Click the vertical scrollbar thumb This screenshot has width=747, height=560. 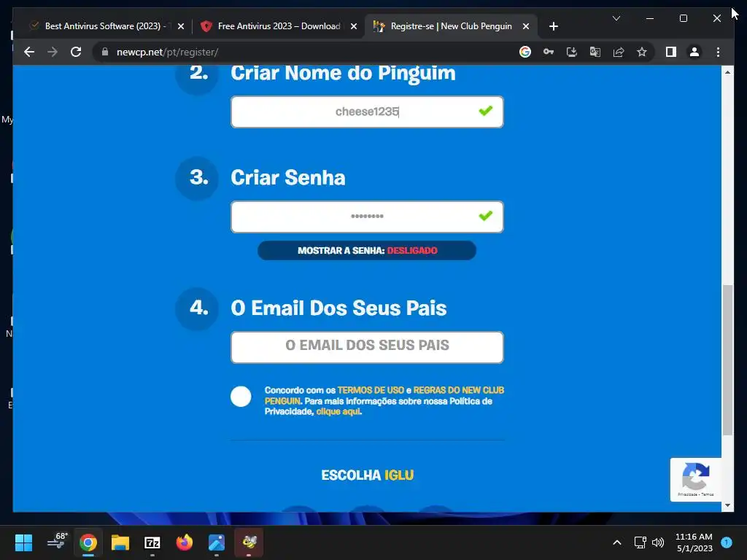tap(727, 359)
